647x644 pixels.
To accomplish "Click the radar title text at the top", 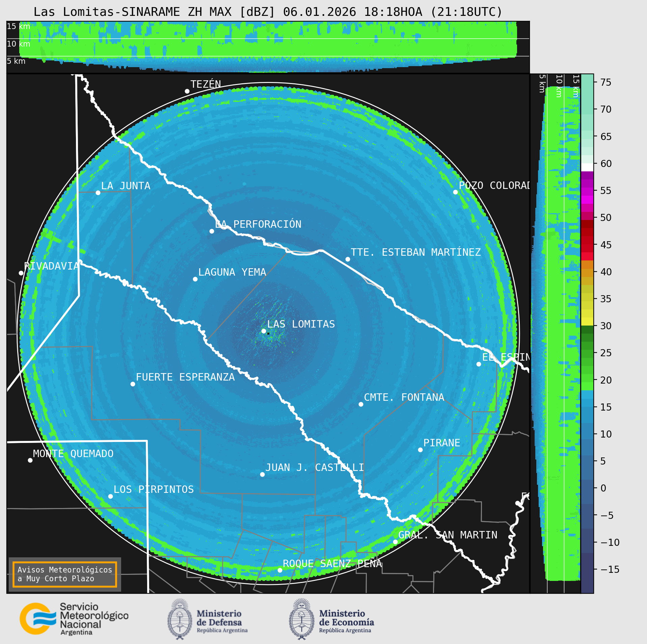I will pos(268,12).
